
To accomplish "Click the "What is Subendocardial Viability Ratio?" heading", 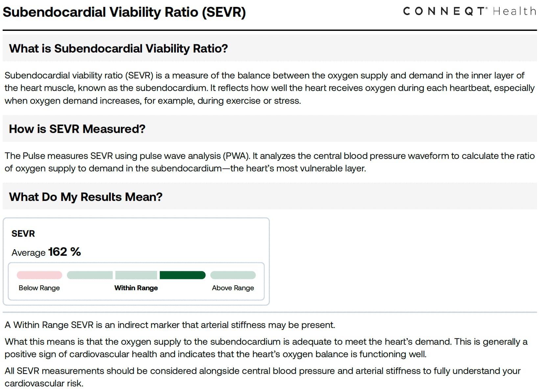I will 118,49.
